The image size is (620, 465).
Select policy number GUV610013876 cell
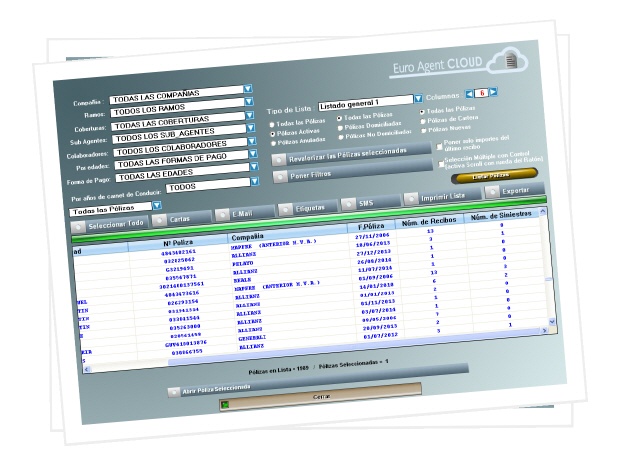pyautogui.click(x=186, y=344)
